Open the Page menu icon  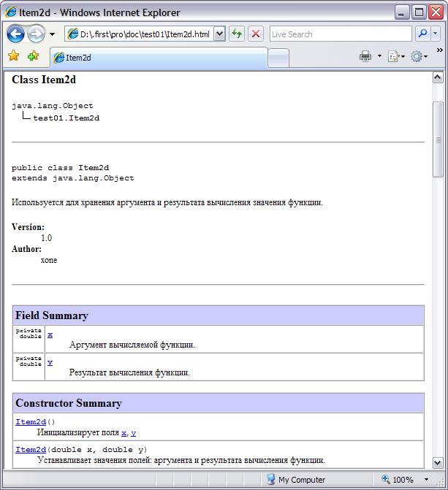pos(393,56)
